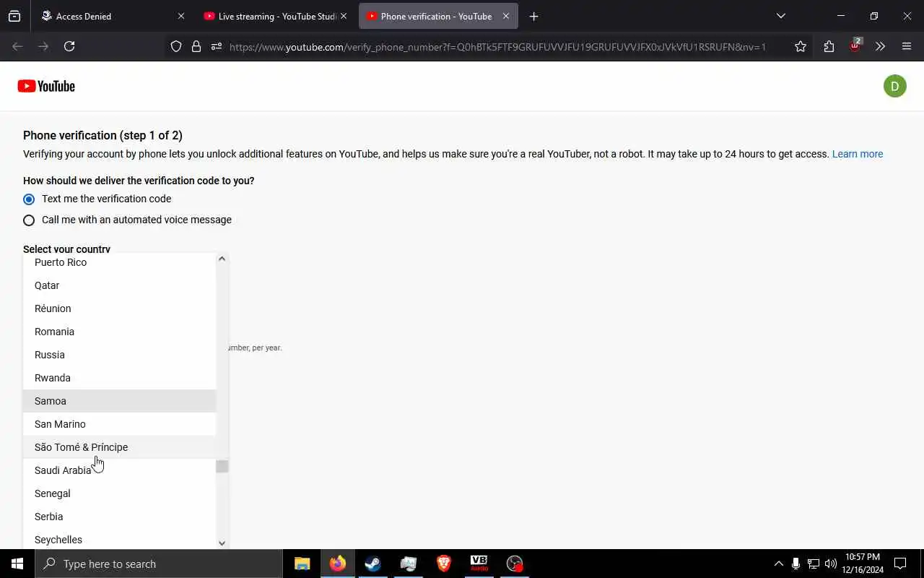The width and height of the screenshot is (924, 578).
Task: Open Brave browser from taskbar
Action: pos(444,564)
